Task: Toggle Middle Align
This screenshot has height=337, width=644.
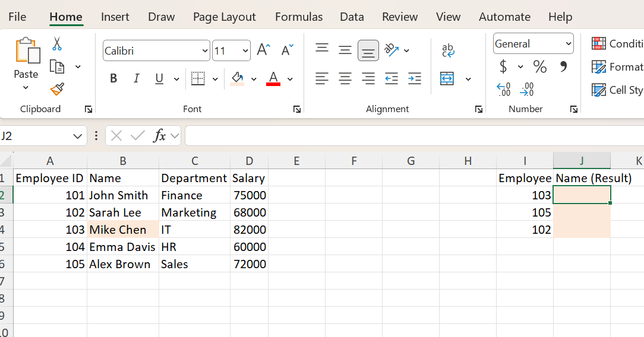Action: [x=345, y=50]
